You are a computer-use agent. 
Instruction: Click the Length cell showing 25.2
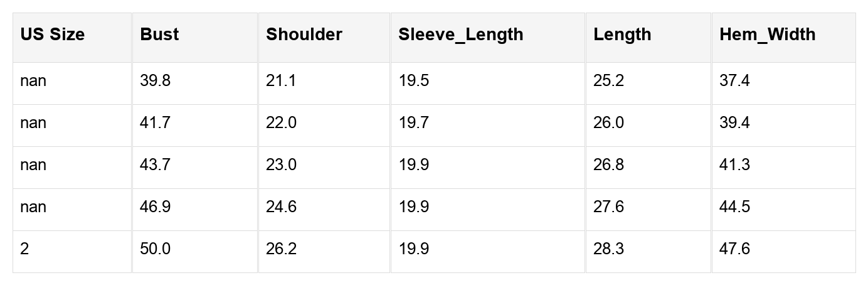608,81
